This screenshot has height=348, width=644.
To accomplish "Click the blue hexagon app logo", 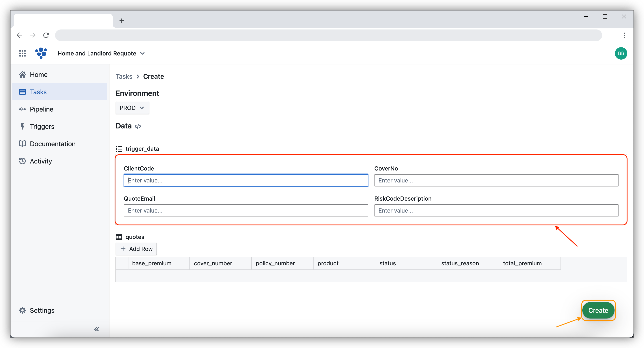I will coord(41,53).
